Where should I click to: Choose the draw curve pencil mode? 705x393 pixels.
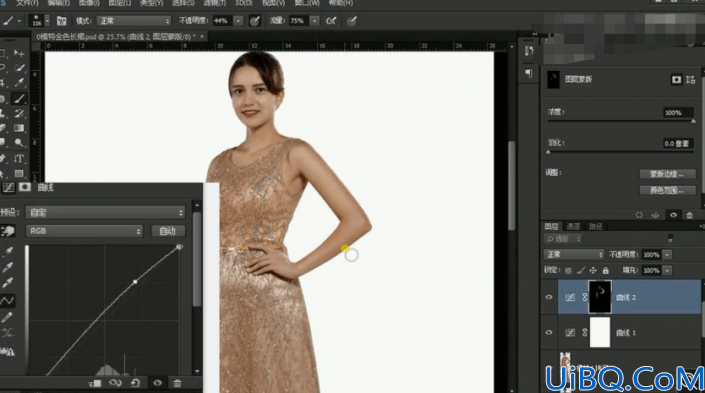tap(7, 317)
